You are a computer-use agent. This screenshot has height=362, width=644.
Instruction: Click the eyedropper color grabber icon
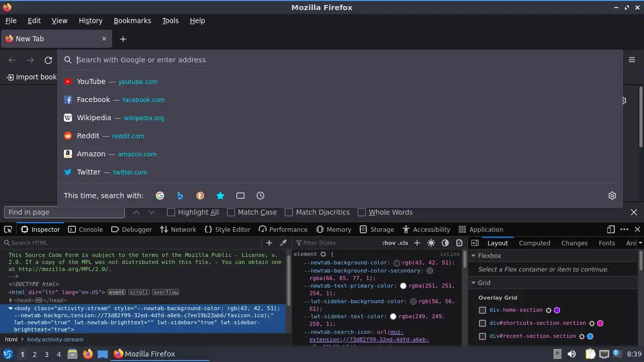point(283,243)
